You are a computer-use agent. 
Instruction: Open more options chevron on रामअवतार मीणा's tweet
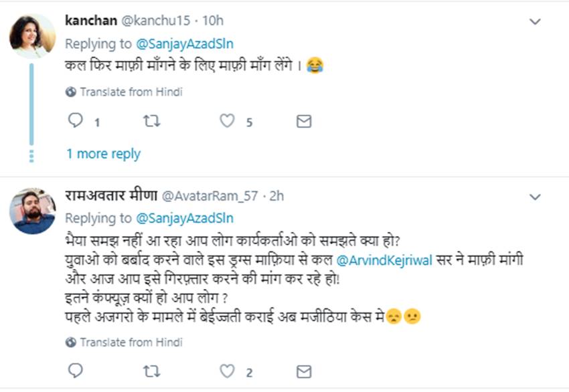click(535, 197)
